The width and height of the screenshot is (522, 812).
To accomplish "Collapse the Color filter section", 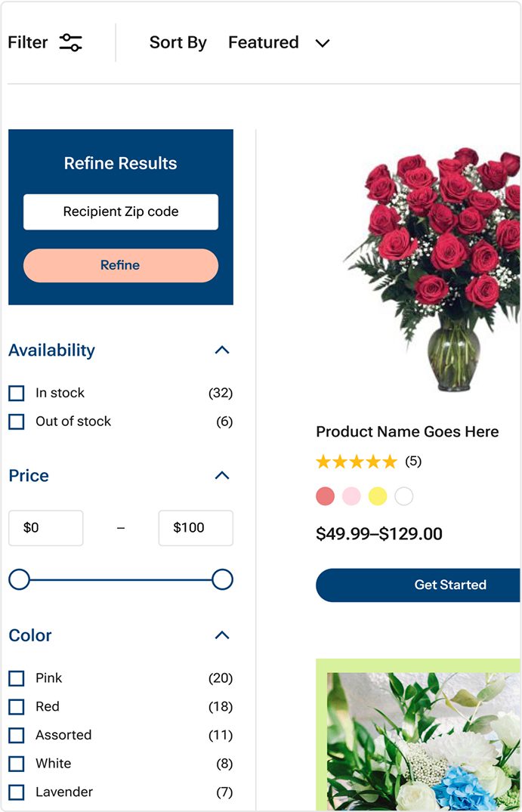I will 221,635.
